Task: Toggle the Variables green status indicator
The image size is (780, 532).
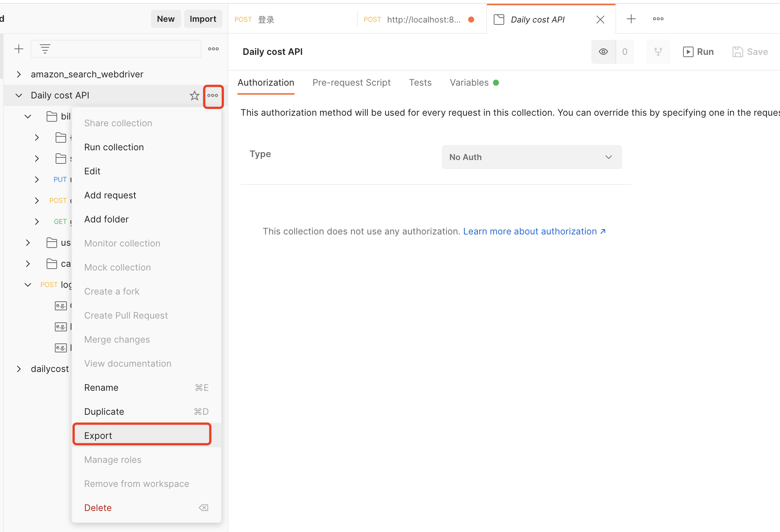Action: tap(497, 83)
